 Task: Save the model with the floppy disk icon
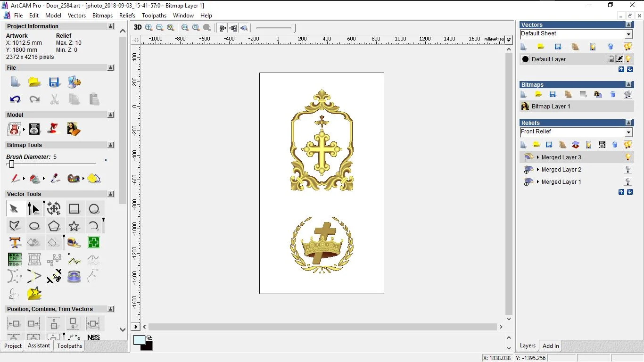pos(54,82)
